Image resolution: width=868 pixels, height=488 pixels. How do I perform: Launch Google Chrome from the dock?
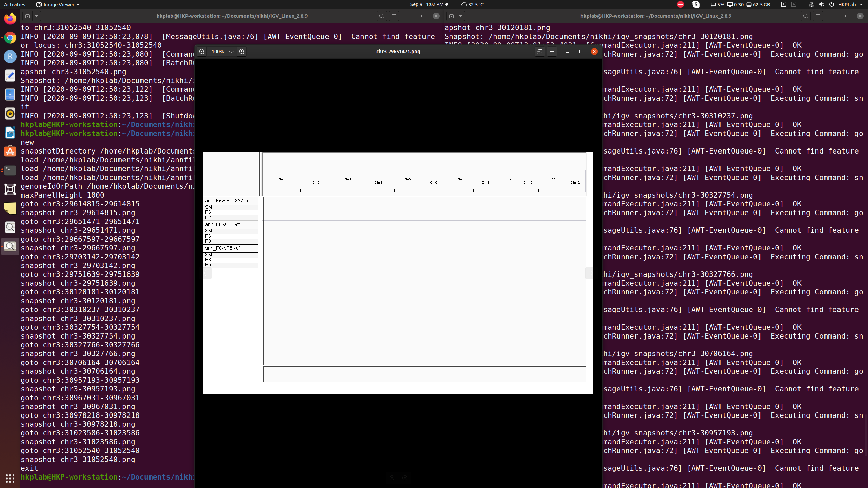10,38
